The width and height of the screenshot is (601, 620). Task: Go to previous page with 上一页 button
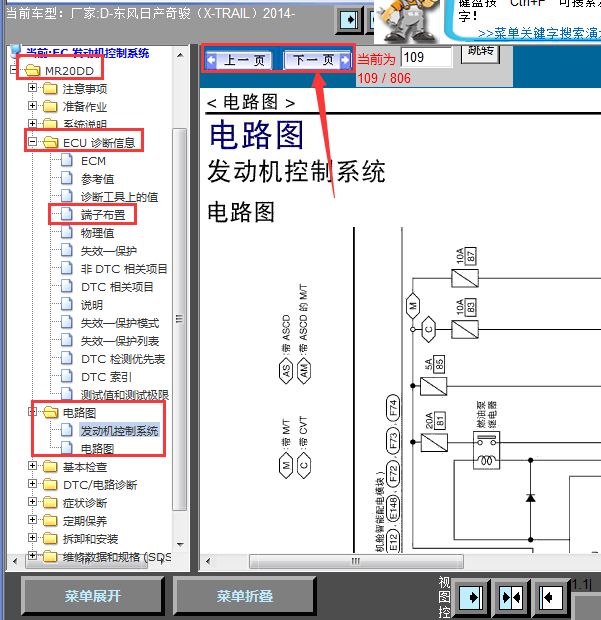click(239, 60)
